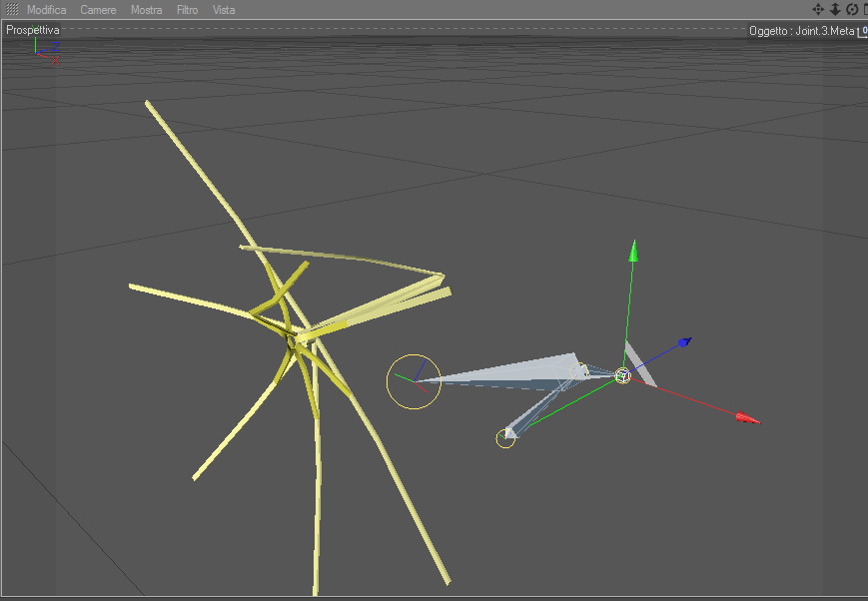Select the small yellow circle joint at bottom
868x601 pixels.
click(505, 438)
